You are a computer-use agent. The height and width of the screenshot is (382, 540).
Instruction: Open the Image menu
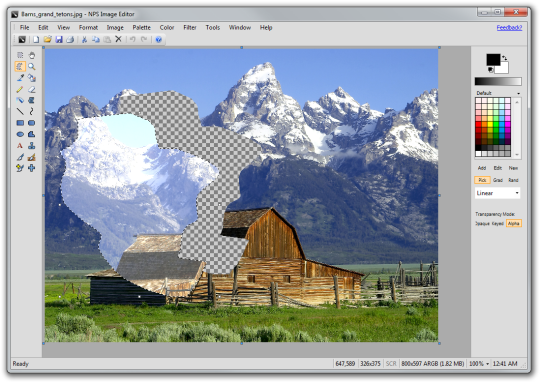point(115,28)
